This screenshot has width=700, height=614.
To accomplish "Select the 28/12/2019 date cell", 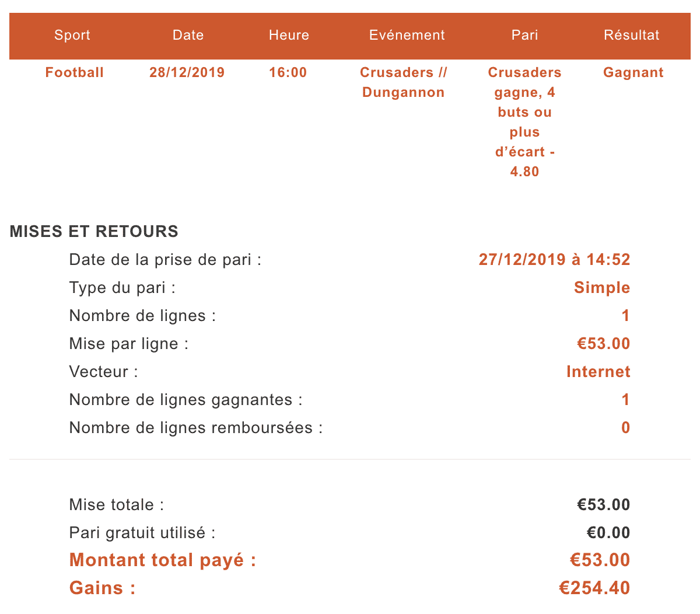I will (x=187, y=72).
